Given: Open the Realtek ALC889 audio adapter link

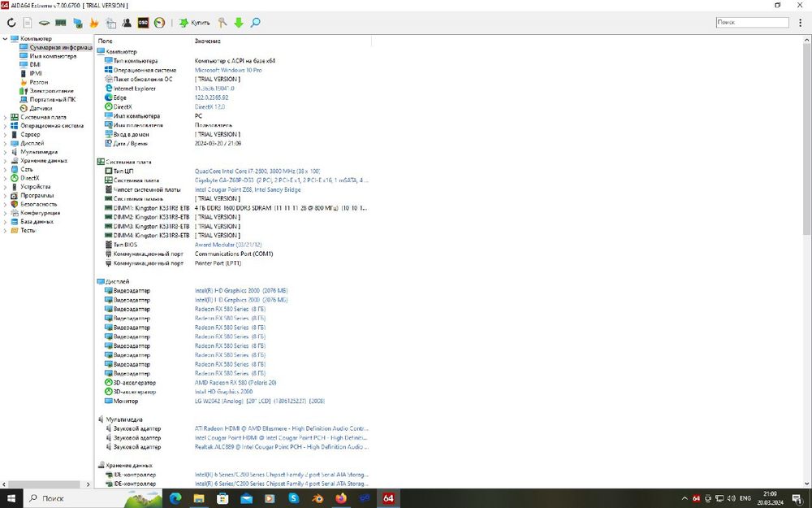Looking at the screenshot, I should pos(282,447).
